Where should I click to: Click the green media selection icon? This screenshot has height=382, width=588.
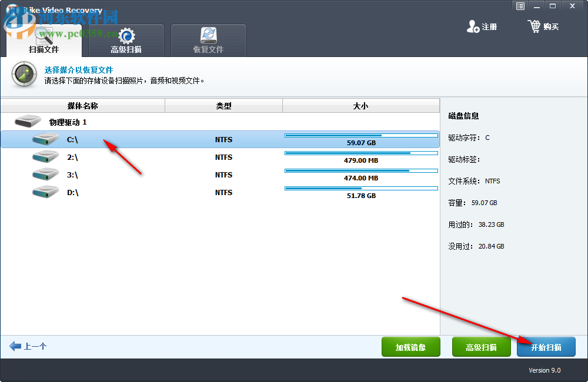point(24,75)
